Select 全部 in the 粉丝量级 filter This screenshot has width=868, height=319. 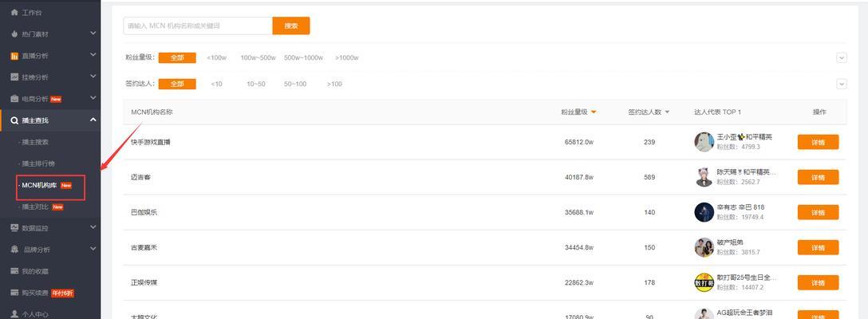(x=177, y=57)
